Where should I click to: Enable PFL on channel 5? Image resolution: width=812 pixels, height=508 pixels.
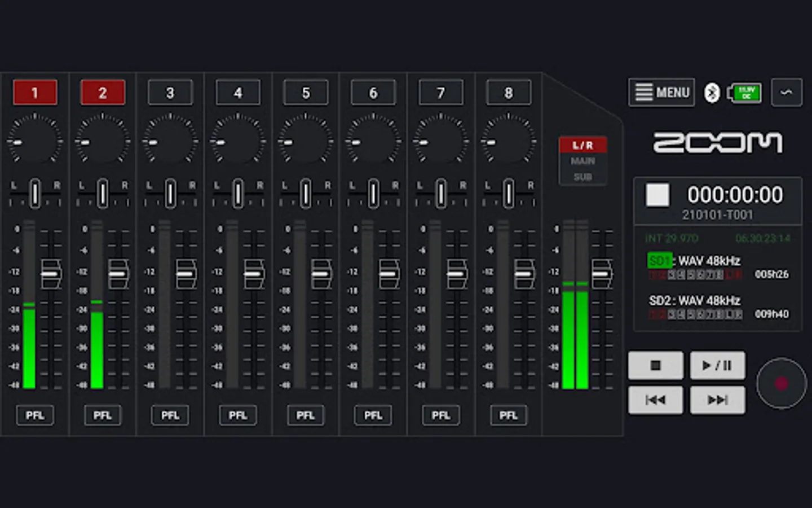(306, 415)
